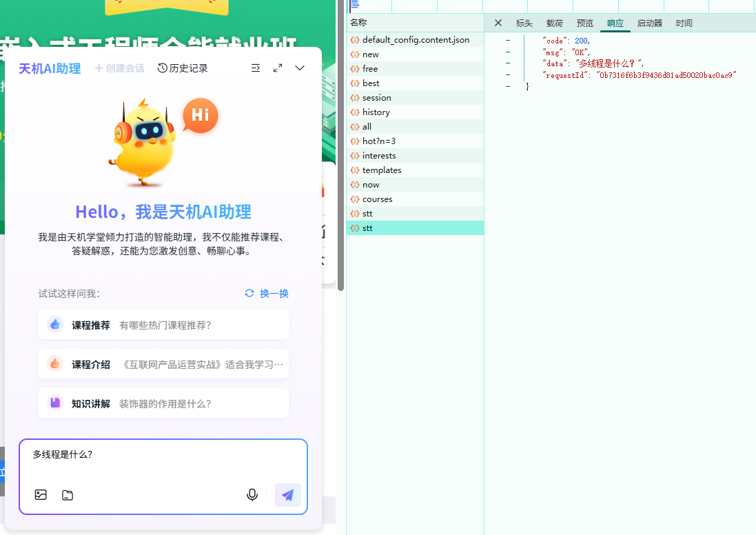756x535 pixels.
Task: Upload an image using the picture icon
Action: [x=41, y=495]
